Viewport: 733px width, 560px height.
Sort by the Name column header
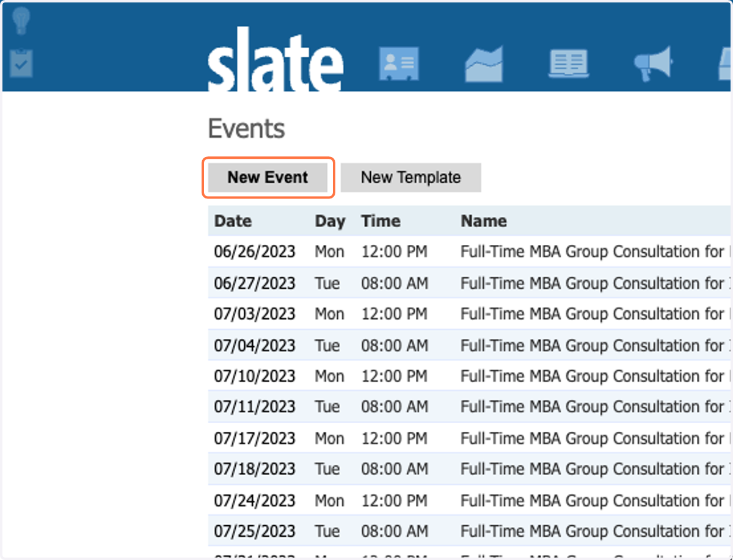(x=484, y=221)
